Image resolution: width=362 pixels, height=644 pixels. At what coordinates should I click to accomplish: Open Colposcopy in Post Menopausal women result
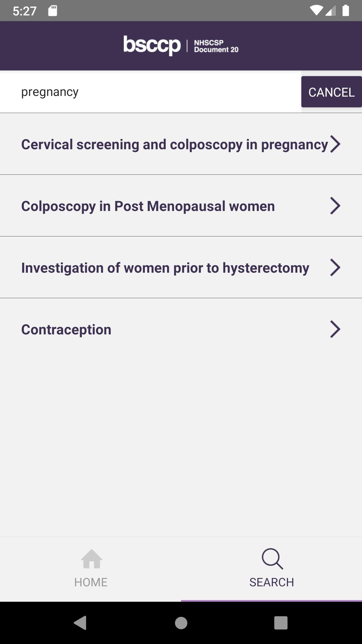coord(181,206)
